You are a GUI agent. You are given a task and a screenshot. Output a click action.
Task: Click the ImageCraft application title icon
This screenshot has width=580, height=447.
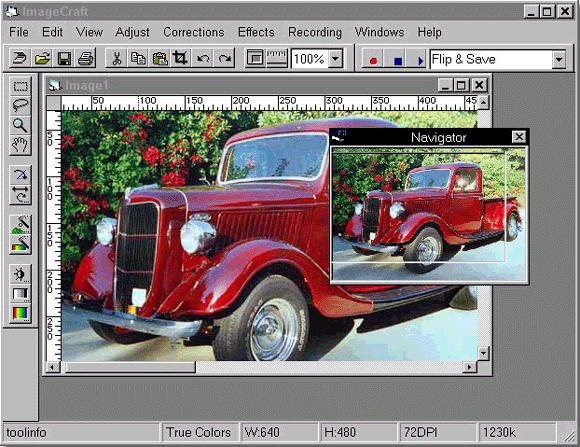click(12, 11)
